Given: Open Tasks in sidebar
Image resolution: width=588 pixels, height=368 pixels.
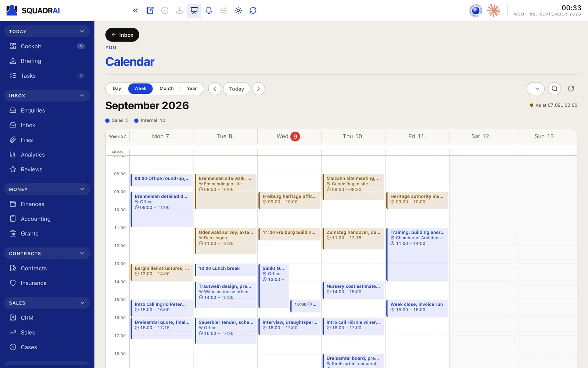Looking at the screenshot, I should pos(47,76).
